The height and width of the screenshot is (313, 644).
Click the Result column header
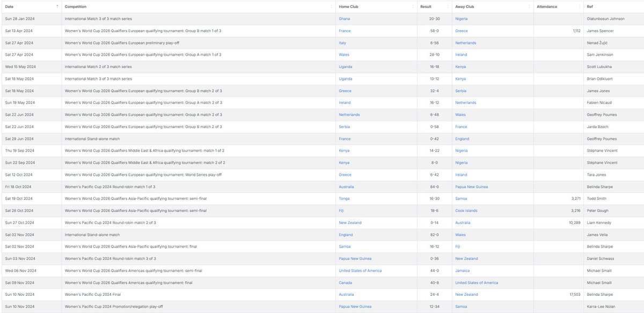pyautogui.click(x=434, y=6)
